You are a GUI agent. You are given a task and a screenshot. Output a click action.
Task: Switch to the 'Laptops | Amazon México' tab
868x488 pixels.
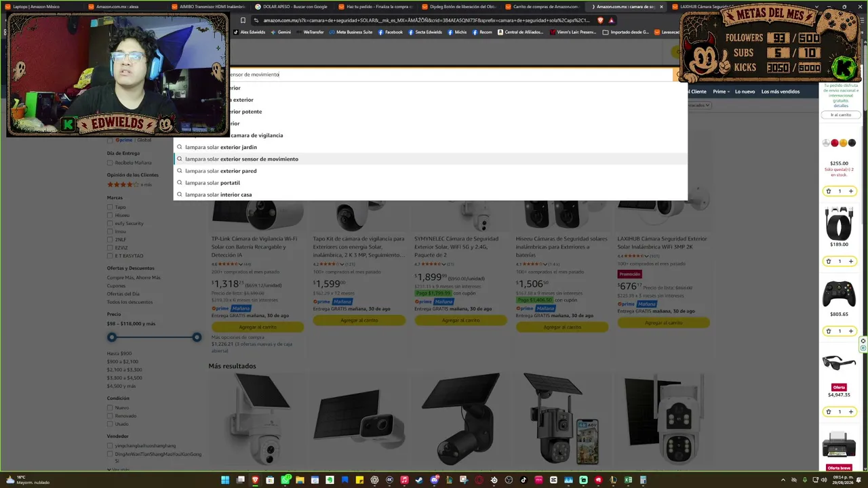[x=43, y=7]
